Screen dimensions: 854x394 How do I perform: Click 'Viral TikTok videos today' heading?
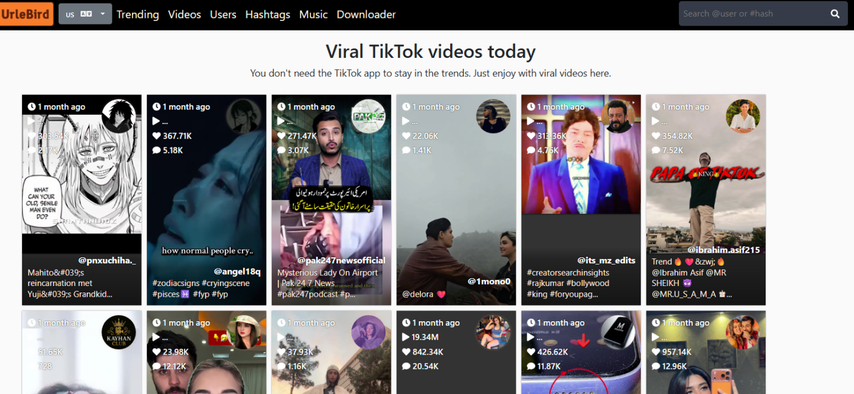pyautogui.click(x=430, y=52)
